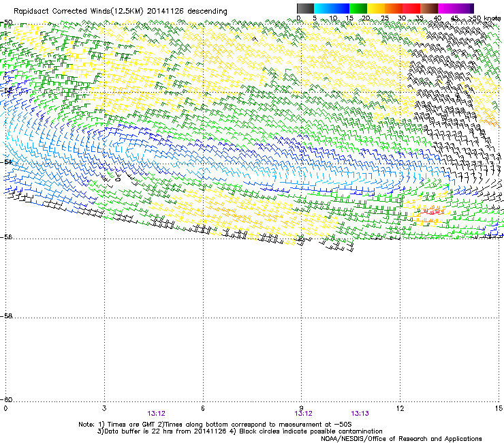This screenshot has width=504, height=443.
Task: Click the '13:12' label under longitude 9
Action: tap(303, 414)
